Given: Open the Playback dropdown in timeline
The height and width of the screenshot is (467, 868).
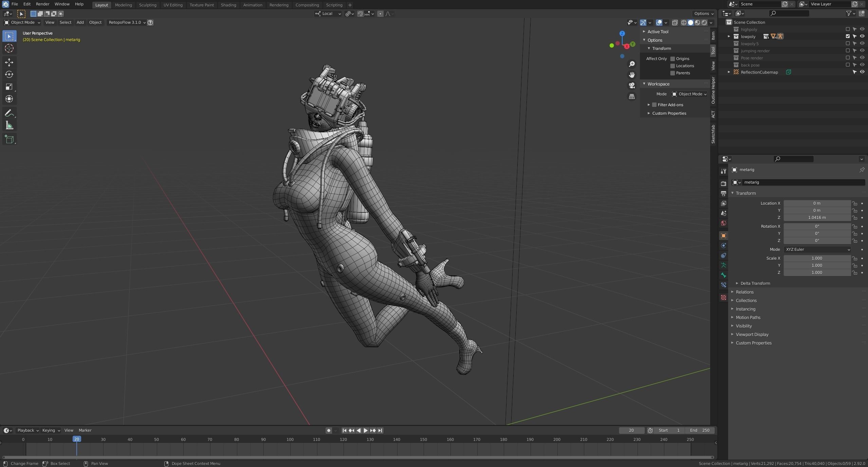Looking at the screenshot, I should [27, 430].
